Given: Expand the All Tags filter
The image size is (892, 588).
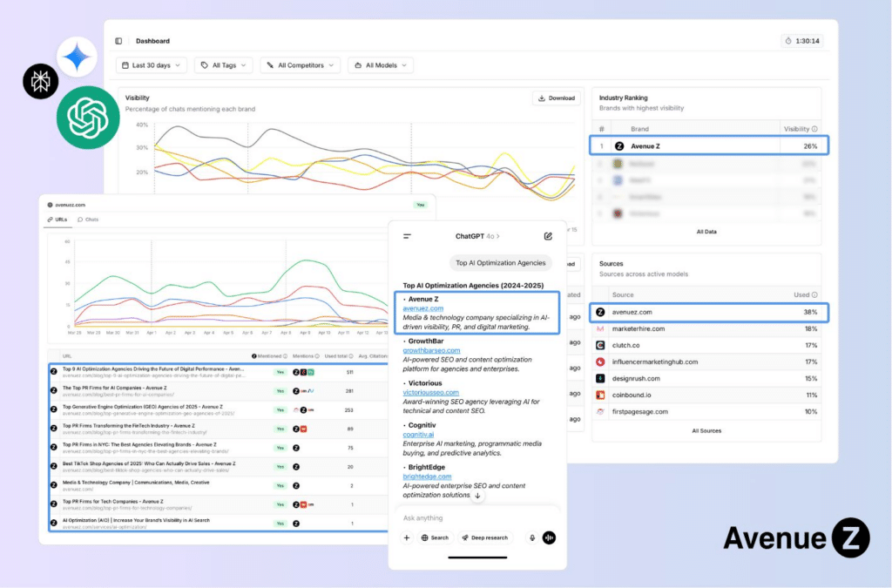Looking at the screenshot, I should pos(224,65).
